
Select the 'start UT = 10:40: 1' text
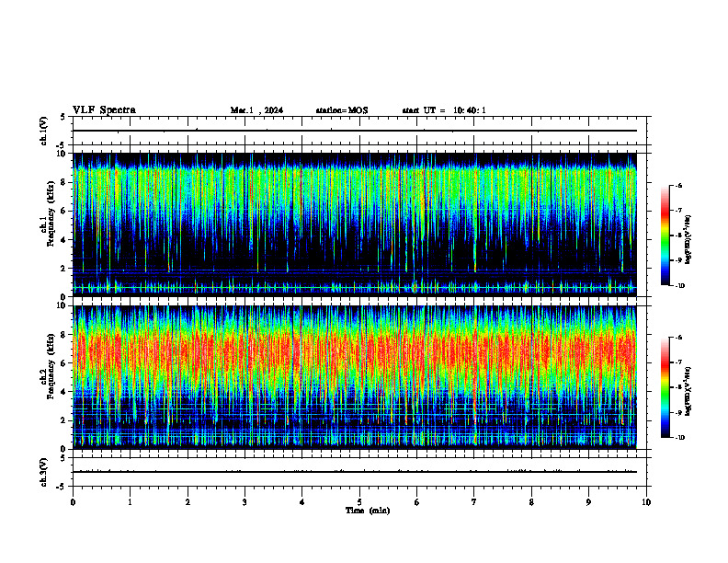[x=444, y=110]
